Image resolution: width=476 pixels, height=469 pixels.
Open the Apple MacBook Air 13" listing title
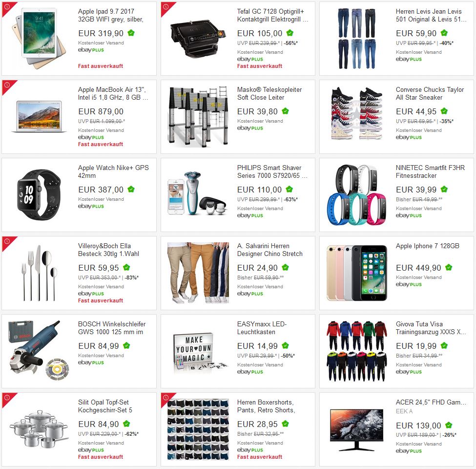pos(113,94)
